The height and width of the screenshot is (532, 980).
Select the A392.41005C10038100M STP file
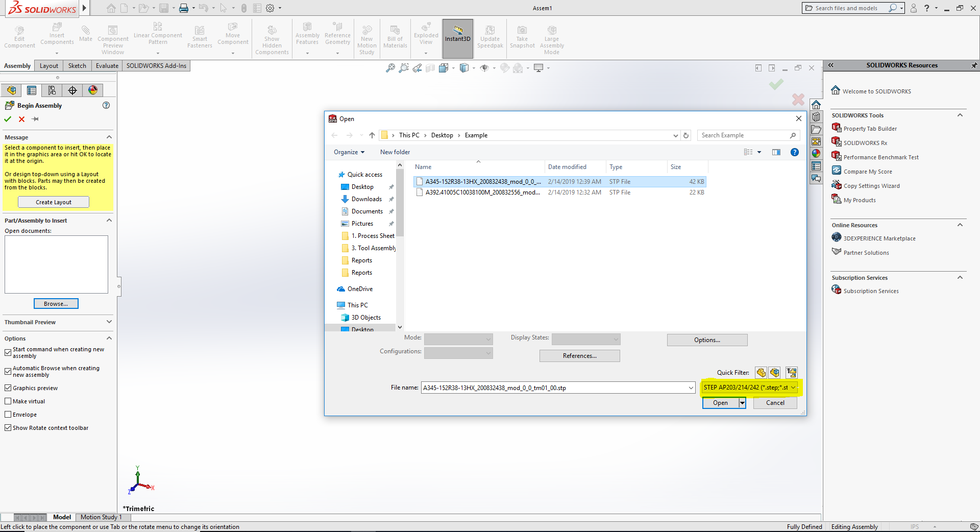(x=482, y=192)
